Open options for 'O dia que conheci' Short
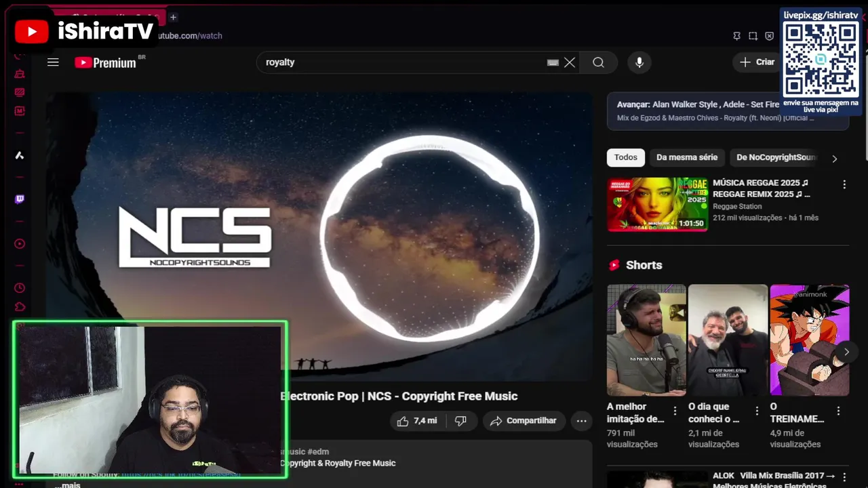The height and width of the screenshot is (488, 868). coord(757,411)
